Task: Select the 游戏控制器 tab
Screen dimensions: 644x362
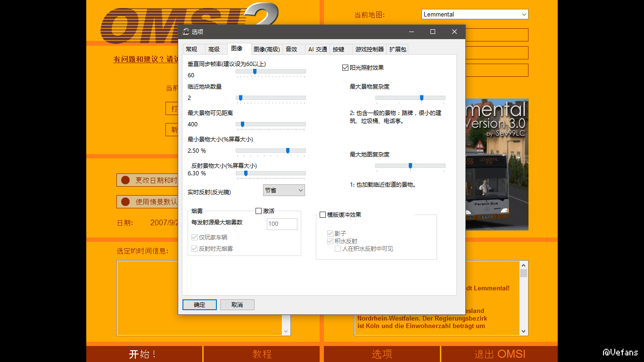Action: tap(370, 49)
